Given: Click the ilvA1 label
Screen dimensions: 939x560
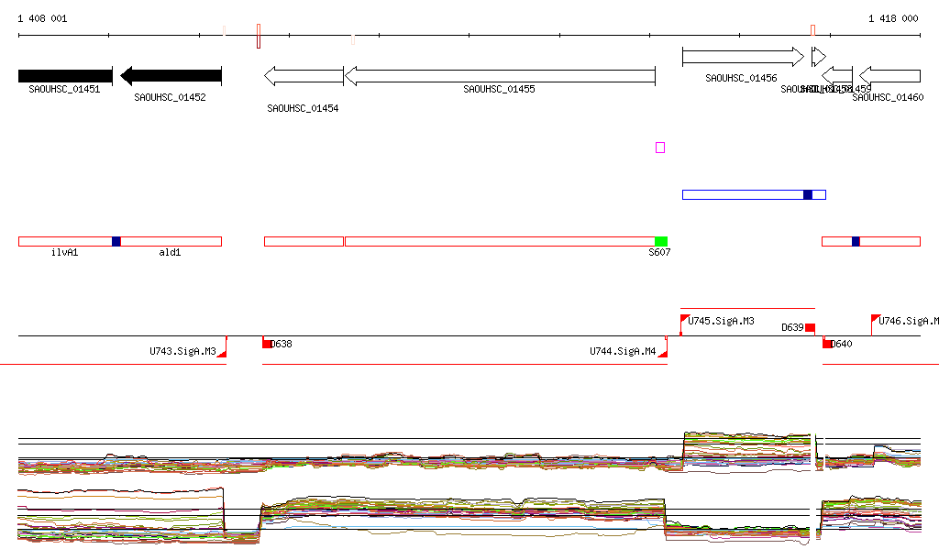Looking at the screenshot, I should tap(65, 252).
